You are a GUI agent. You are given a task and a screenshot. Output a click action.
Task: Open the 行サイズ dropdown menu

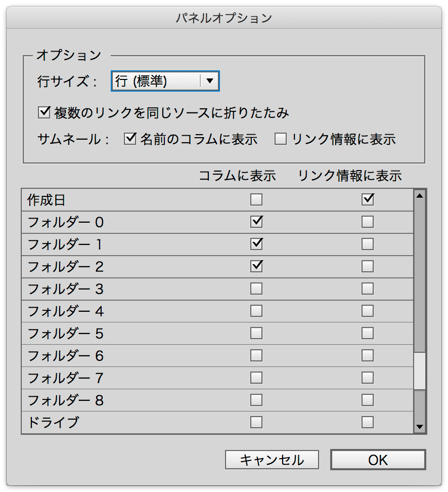(x=165, y=81)
